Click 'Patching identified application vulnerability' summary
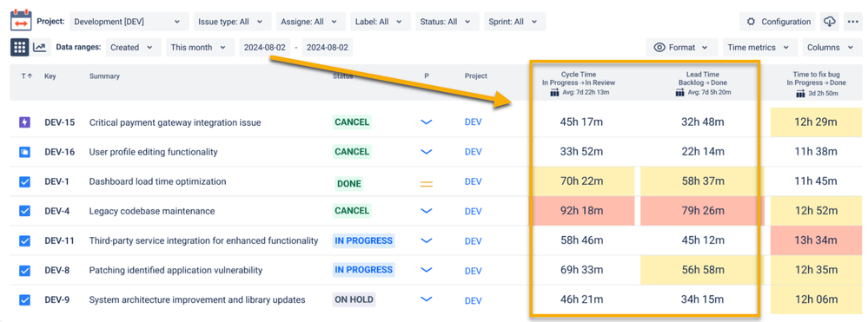This screenshot has width=868, height=322. 176,271
